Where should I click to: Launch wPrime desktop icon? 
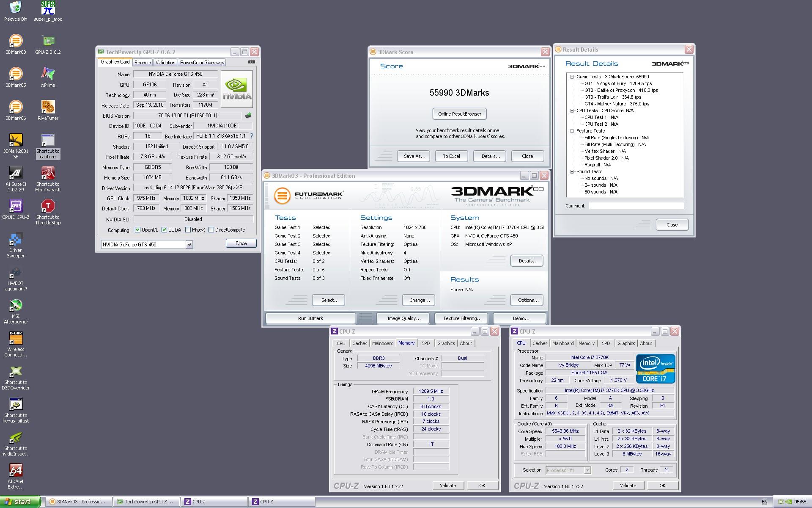click(48, 77)
